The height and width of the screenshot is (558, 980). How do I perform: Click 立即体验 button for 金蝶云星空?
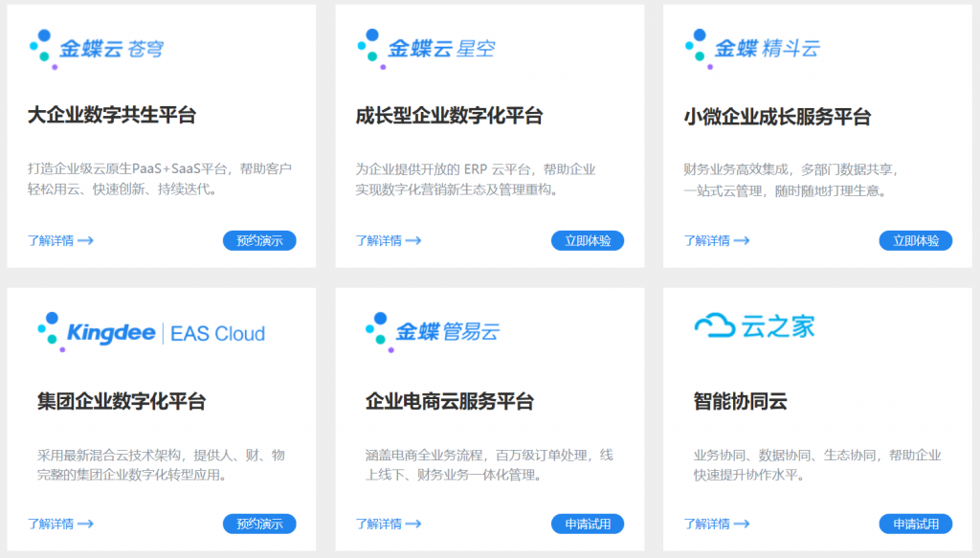coord(588,240)
